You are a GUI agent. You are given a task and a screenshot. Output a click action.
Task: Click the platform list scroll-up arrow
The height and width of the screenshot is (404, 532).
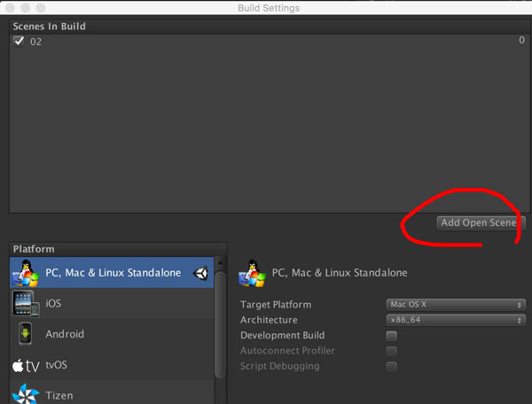[x=220, y=262]
